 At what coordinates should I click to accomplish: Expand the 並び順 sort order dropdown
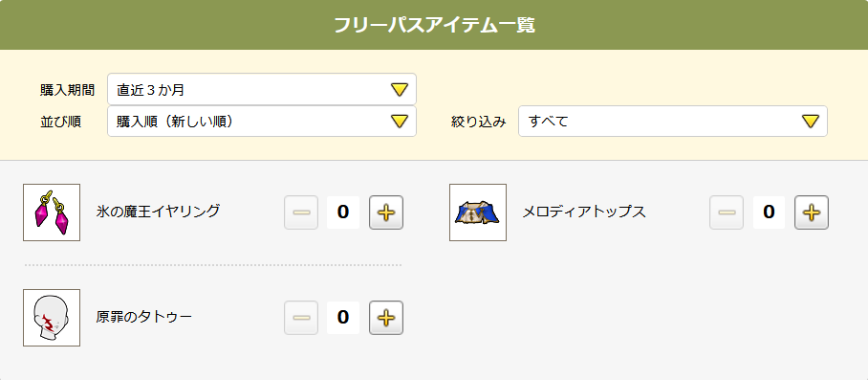(x=262, y=122)
